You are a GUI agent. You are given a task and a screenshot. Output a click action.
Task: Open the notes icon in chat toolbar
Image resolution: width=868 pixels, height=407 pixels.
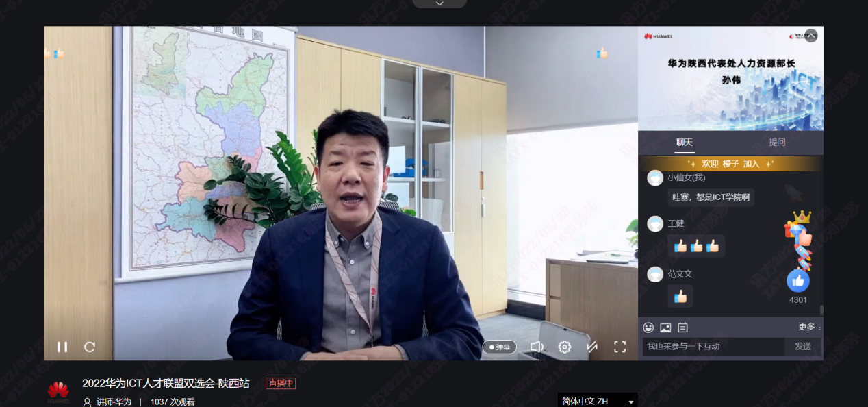(682, 328)
